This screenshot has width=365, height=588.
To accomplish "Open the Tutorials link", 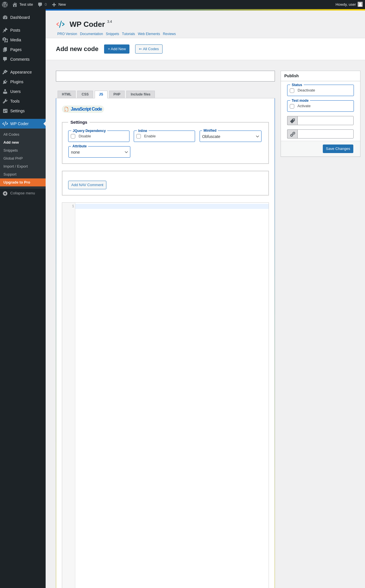I will [x=128, y=34].
